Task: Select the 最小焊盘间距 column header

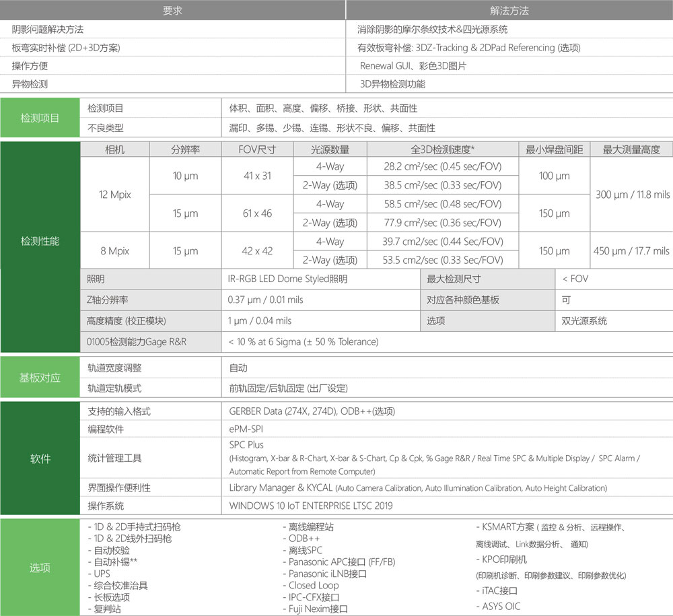Action: pyautogui.click(x=554, y=149)
